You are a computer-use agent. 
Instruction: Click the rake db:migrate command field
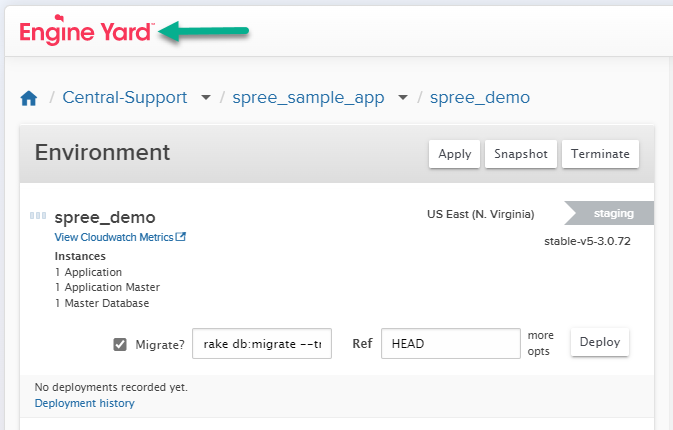pyautogui.click(x=261, y=343)
